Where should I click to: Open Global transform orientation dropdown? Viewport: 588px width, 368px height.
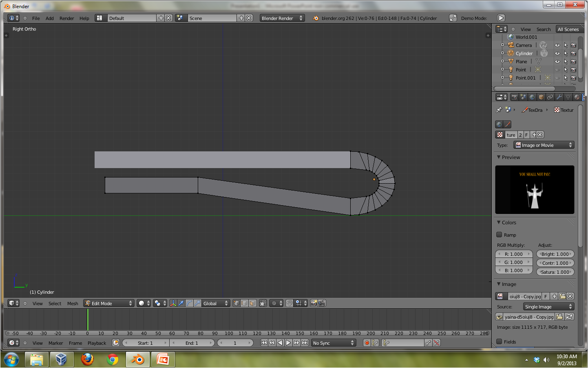(216, 303)
